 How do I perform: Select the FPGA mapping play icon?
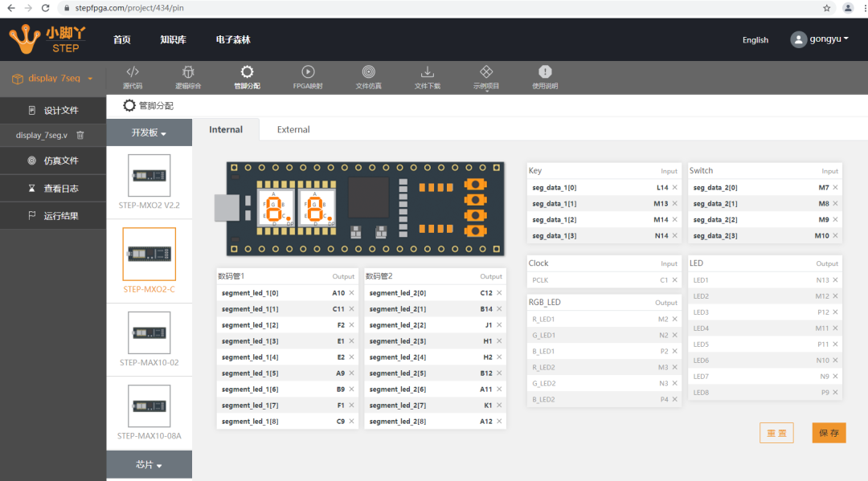coord(308,72)
